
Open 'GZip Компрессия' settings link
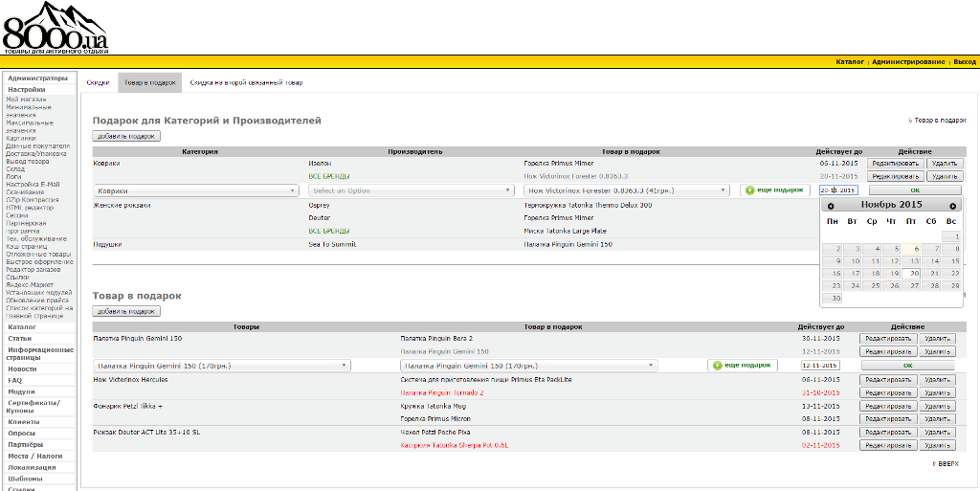(33, 200)
